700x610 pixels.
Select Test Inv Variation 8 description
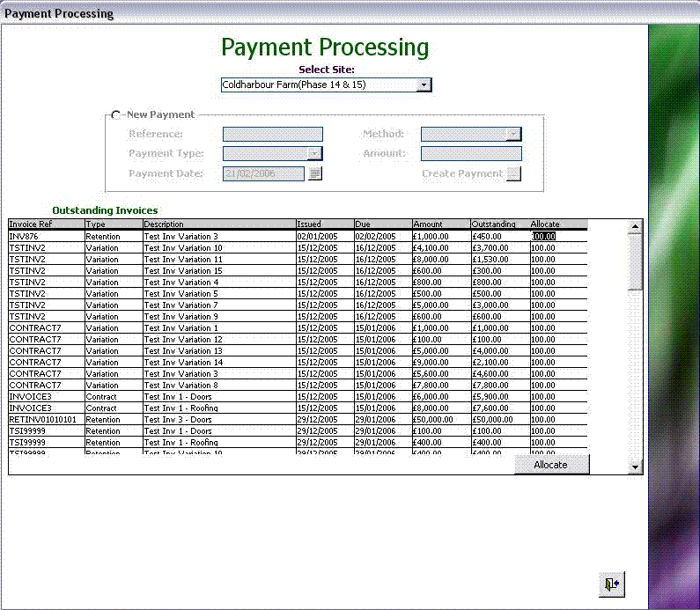click(181, 386)
